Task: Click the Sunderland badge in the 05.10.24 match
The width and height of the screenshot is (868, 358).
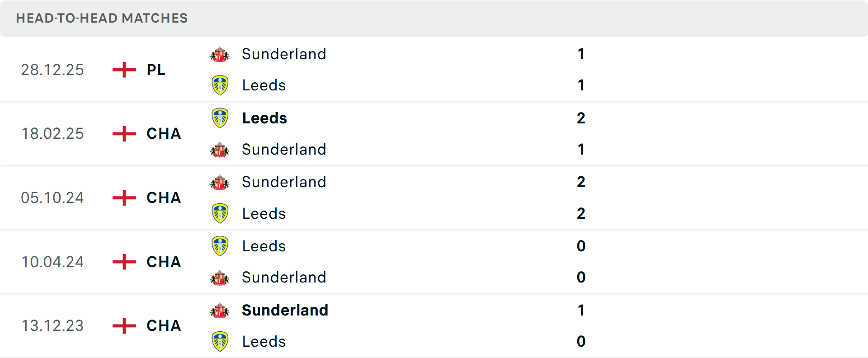Action: [220, 182]
